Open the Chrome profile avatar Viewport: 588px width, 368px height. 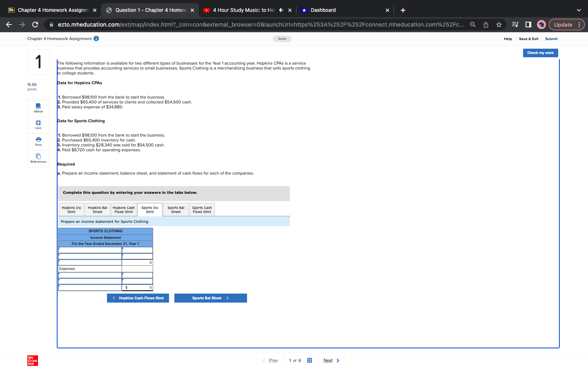click(x=541, y=25)
